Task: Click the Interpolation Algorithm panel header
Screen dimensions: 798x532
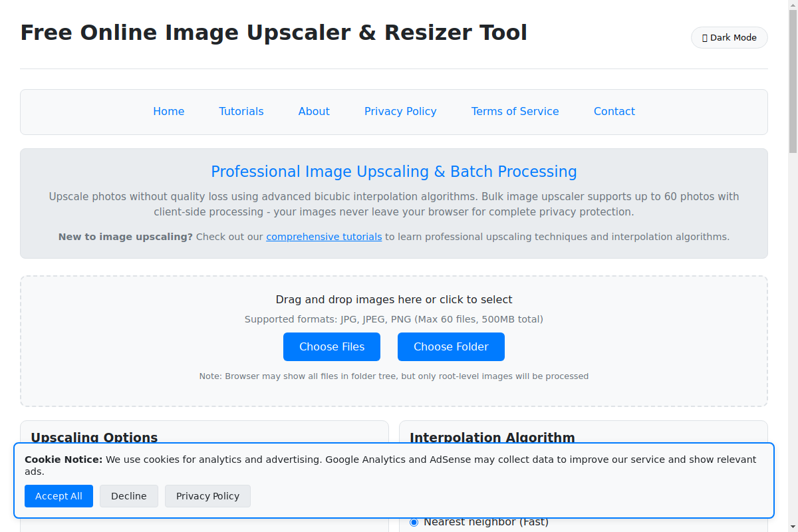Action: coord(492,438)
